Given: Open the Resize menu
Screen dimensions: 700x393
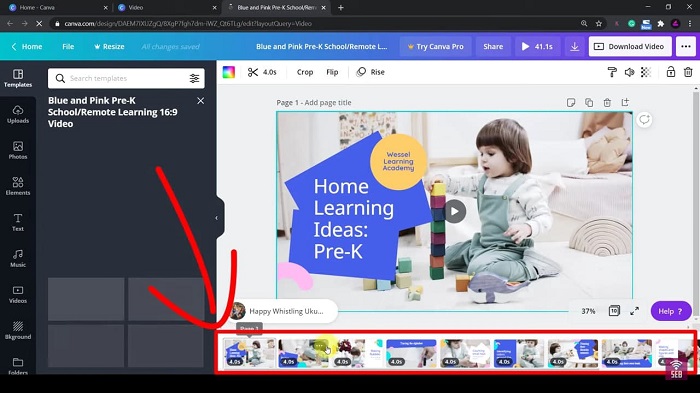Looking at the screenshot, I should [x=109, y=46].
